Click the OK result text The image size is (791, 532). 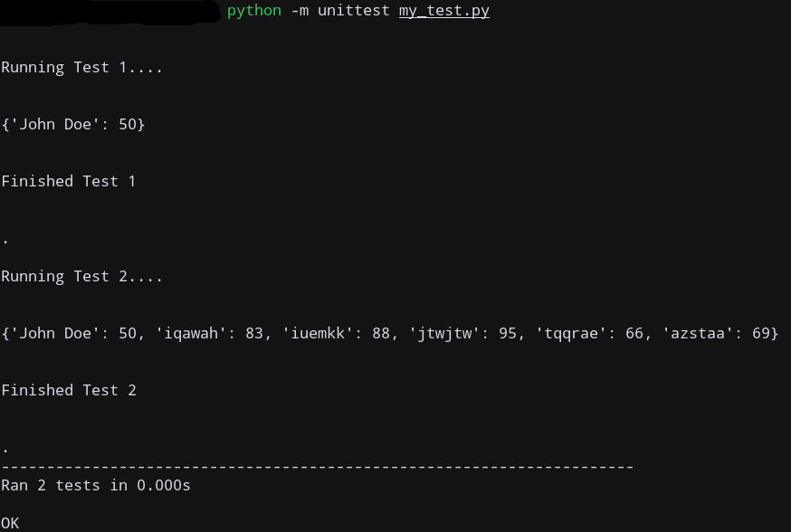click(10, 524)
